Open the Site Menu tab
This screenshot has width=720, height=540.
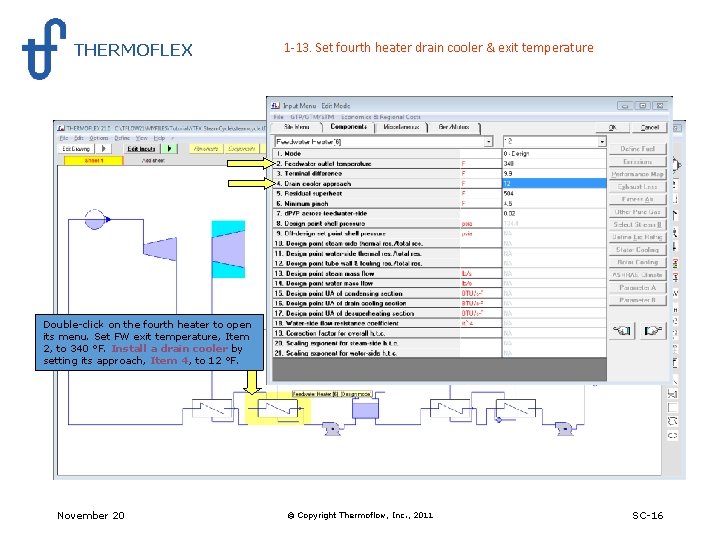click(x=297, y=127)
